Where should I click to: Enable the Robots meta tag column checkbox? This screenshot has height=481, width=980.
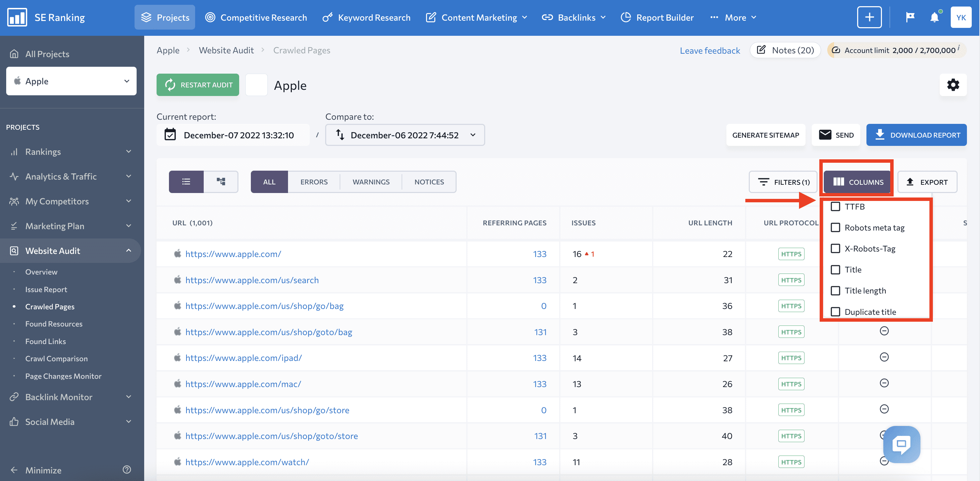[835, 227]
